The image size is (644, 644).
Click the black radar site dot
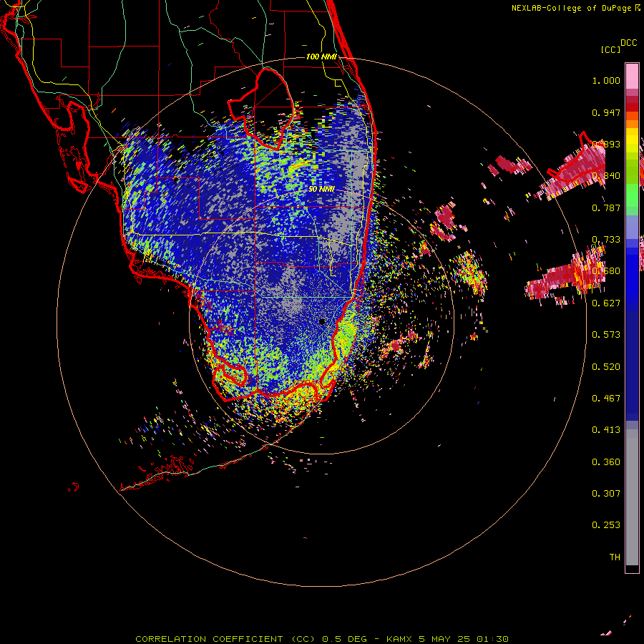click(x=322, y=321)
